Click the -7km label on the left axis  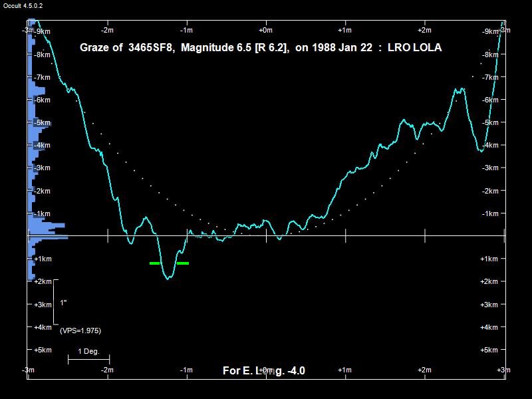tap(42, 77)
